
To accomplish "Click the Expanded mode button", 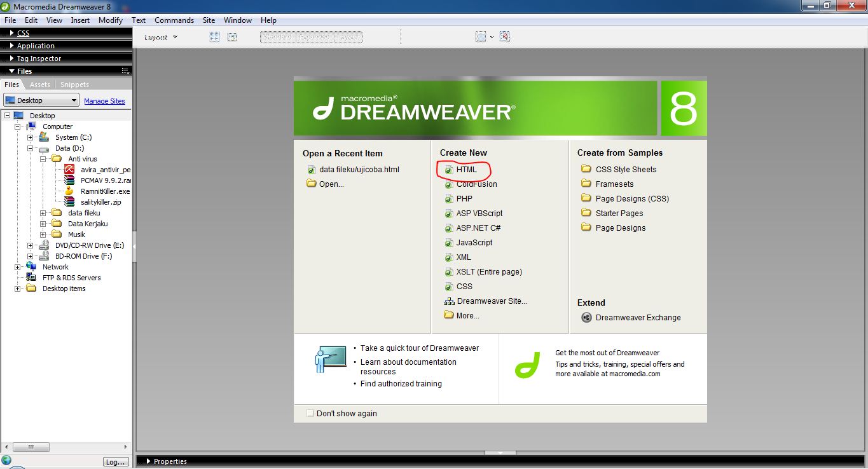I will (x=314, y=37).
